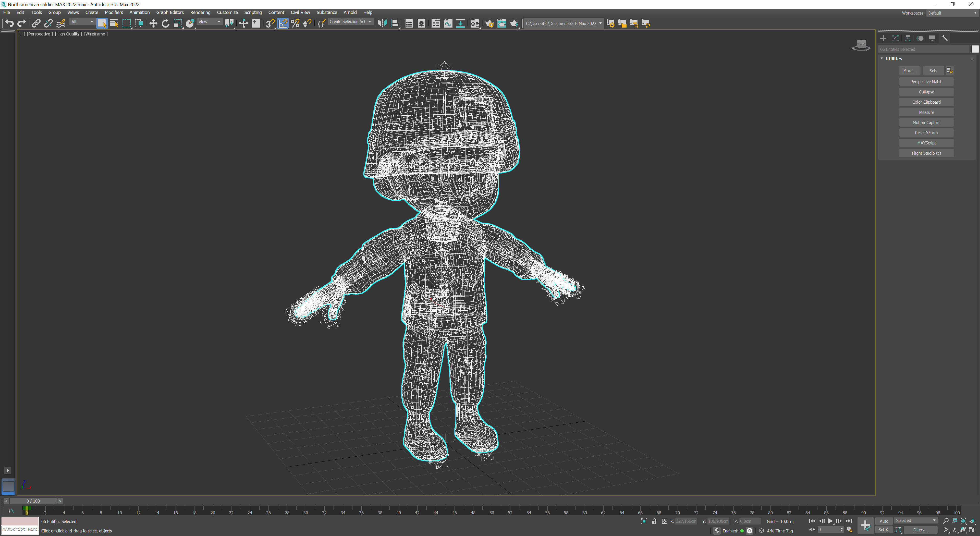Open the File menu
Viewport: 980px width, 536px height.
point(6,13)
